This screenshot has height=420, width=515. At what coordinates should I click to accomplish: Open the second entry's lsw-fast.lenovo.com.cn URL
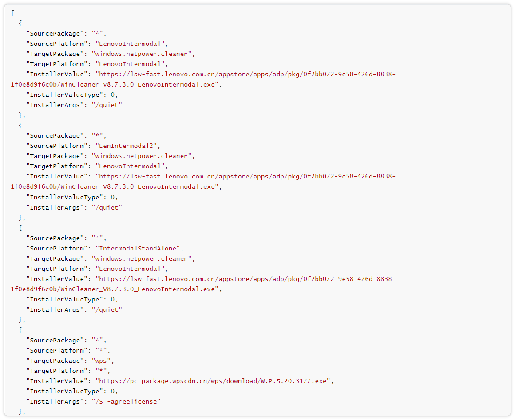tap(246, 176)
